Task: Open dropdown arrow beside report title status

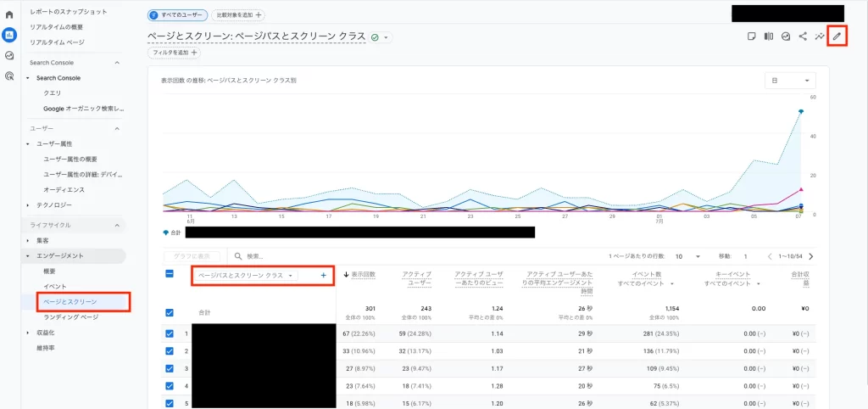Action: 386,37
